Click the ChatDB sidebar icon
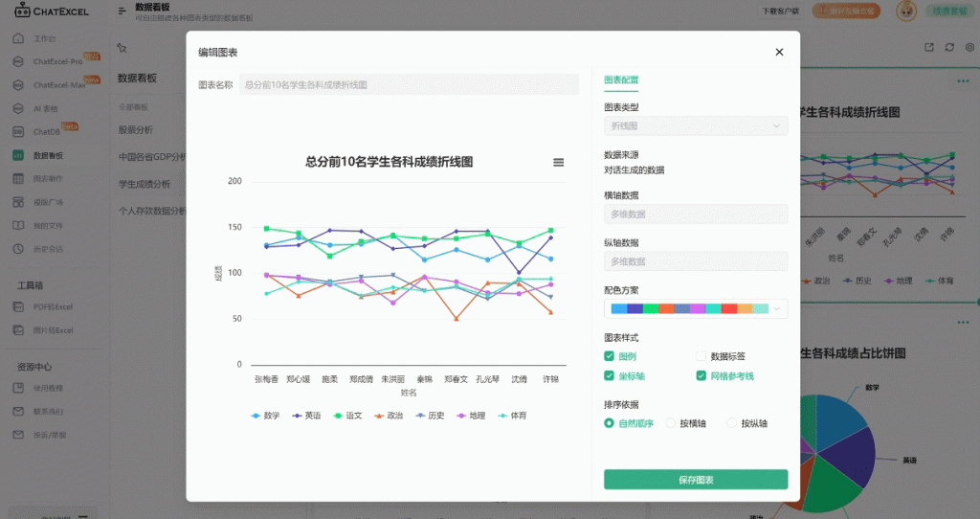Viewport: 980px width, 519px height. (18, 131)
